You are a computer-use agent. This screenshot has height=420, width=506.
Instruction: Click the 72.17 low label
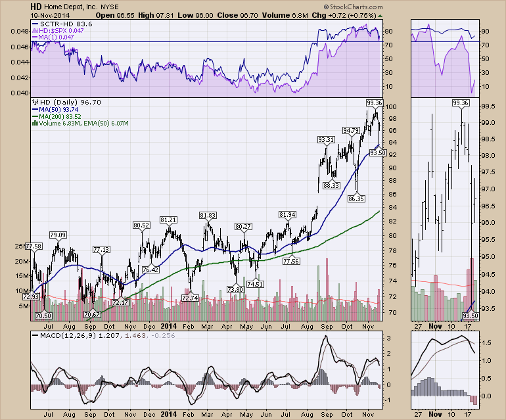pos(120,303)
